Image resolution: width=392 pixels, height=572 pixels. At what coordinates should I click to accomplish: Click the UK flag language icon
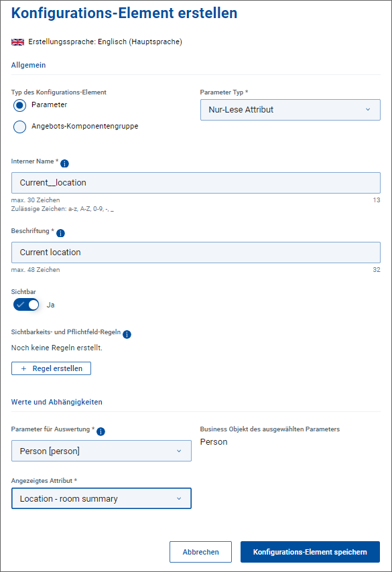point(18,42)
